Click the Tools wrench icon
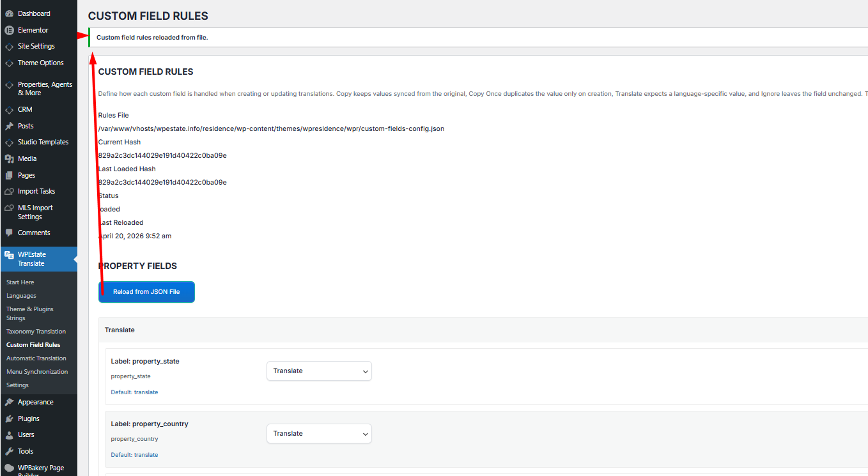Screen dimensions: 868x476 pos(9,451)
